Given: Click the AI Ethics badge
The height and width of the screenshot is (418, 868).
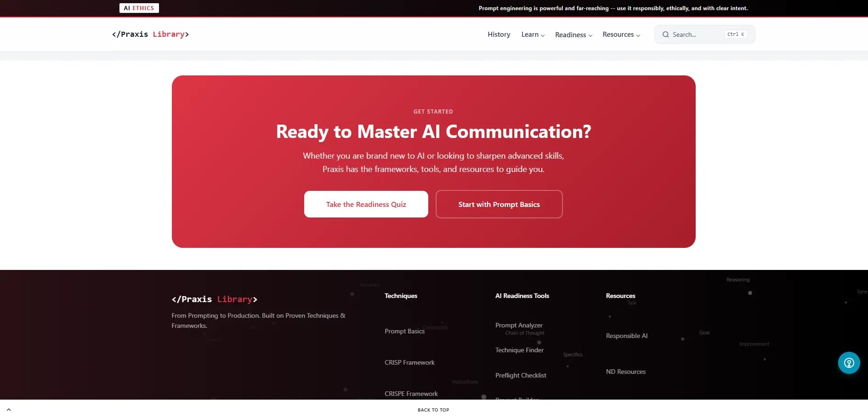Looking at the screenshot, I should (139, 8).
